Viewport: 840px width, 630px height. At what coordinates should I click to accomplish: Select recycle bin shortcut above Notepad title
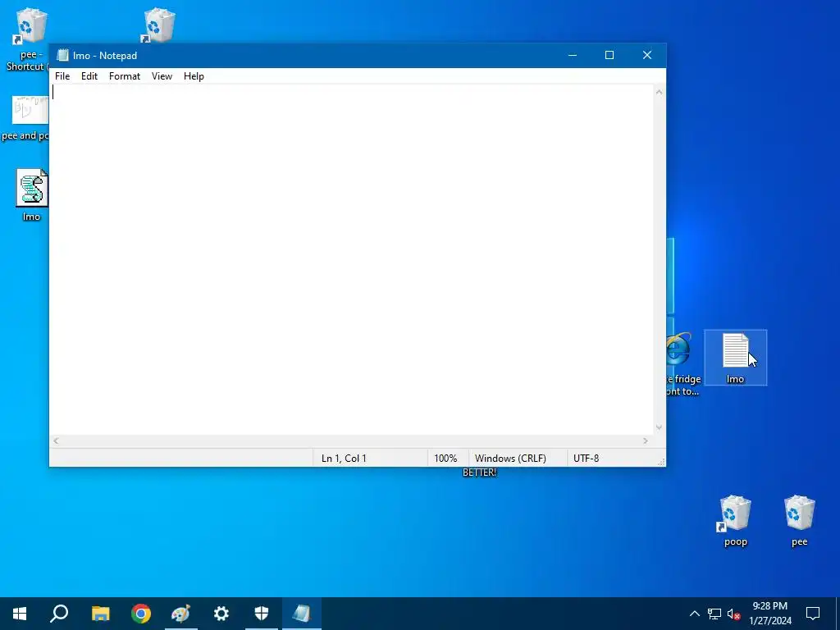158,25
